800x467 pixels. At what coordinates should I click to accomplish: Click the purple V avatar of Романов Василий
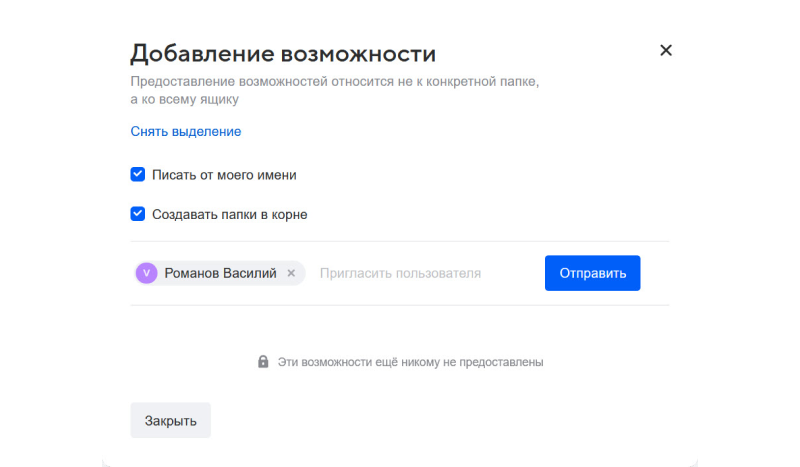pyautogui.click(x=146, y=273)
